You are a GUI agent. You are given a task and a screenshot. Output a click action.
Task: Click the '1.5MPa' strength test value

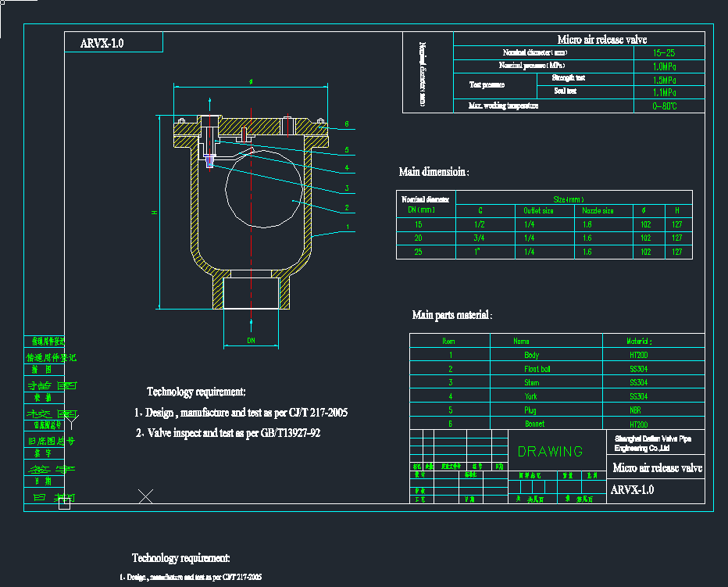coord(664,80)
